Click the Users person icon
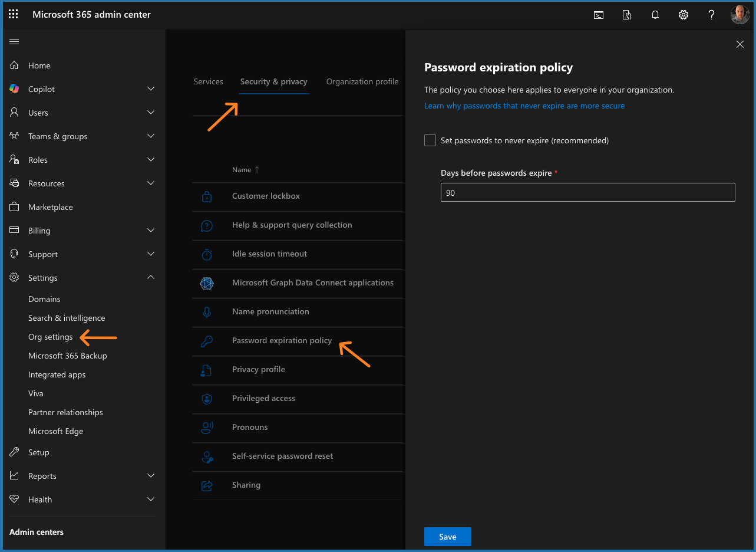 (15, 113)
